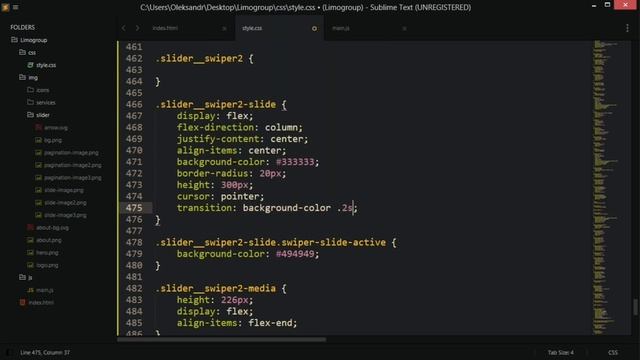Screen dimensions: 640x360
Task: Click the align-items: flex-end line
Action: point(237,323)
